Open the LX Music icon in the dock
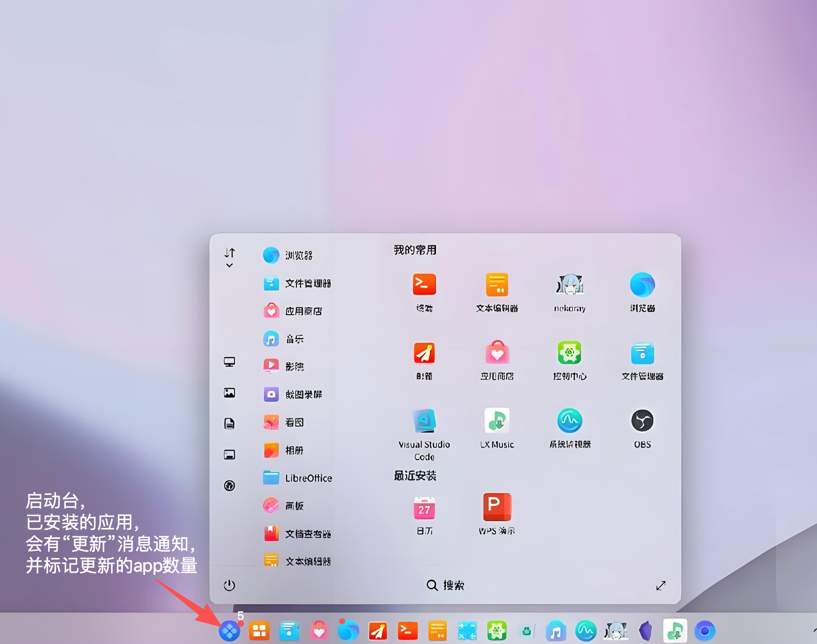The height and width of the screenshot is (644, 817). point(675,631)
